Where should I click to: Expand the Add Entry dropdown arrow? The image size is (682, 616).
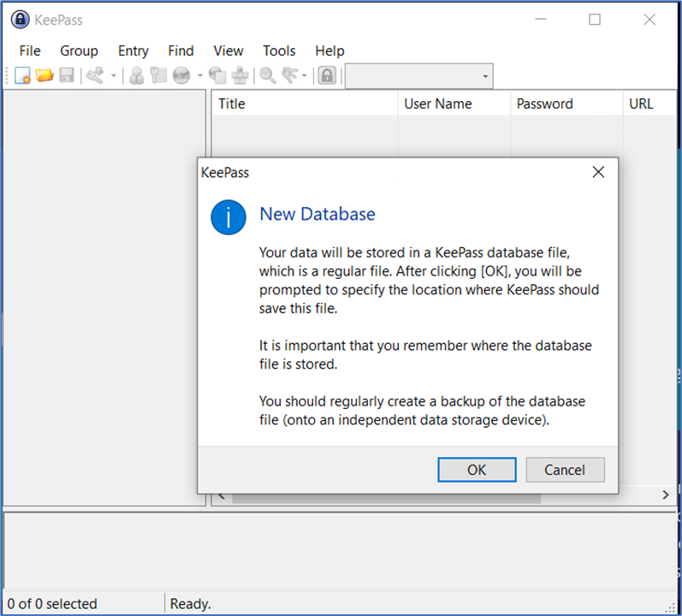click(x=114, y=76)
